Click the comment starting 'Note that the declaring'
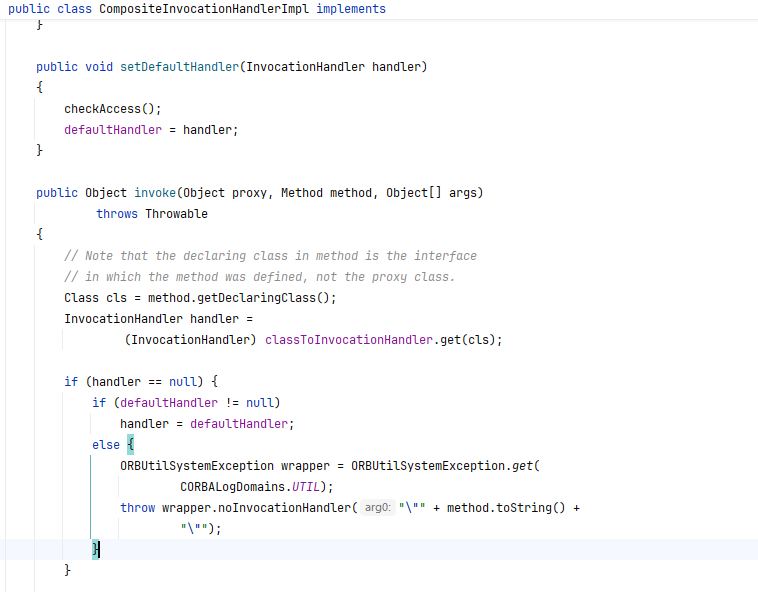 (270, 256)
